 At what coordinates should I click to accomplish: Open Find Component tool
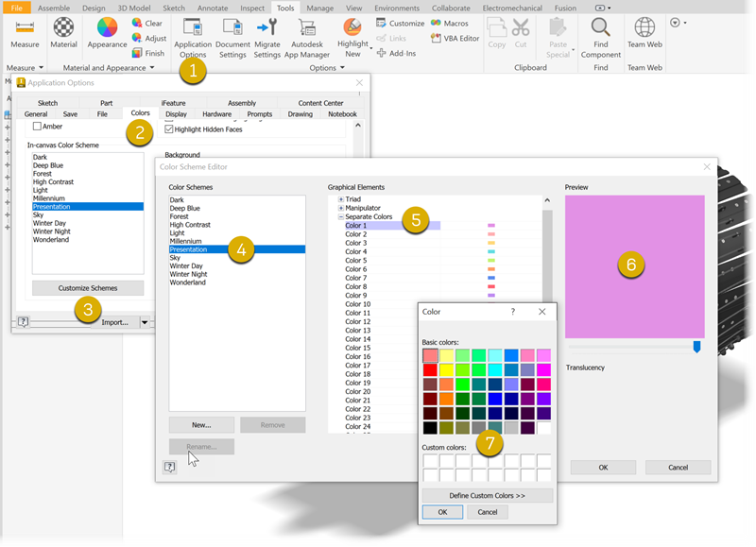point(601,38)
